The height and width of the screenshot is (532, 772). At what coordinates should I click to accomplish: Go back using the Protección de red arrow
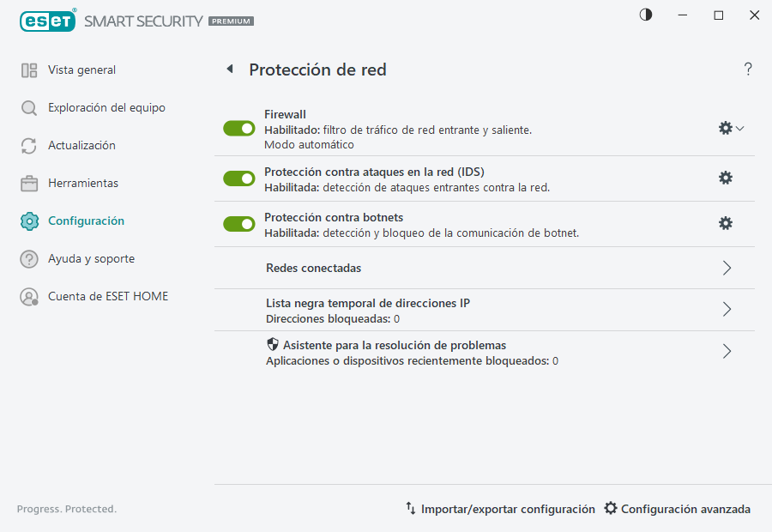click(x=229, y=69)
